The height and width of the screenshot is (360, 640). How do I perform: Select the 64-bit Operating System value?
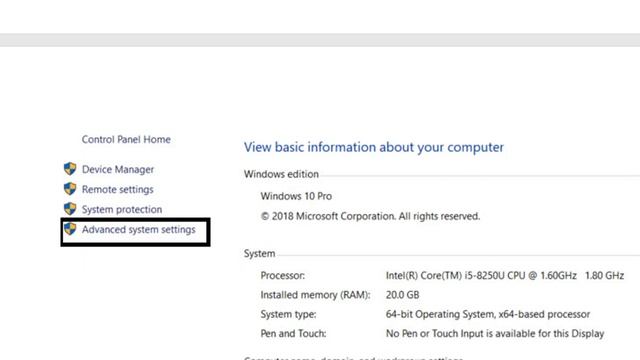(488, 314)
